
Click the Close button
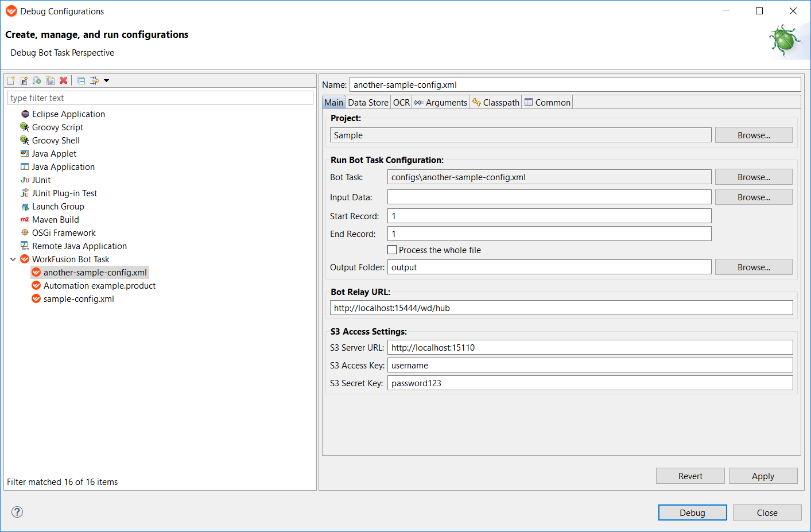coord(767,512)
